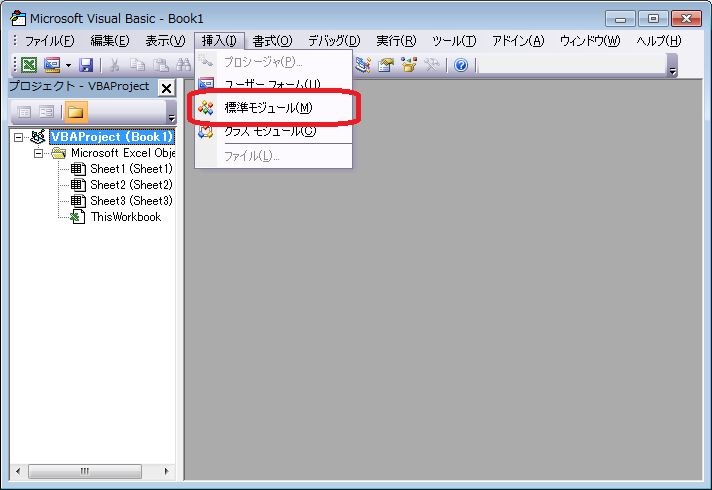Click the Microsoft Excel Objects folder icon

pyautogui.click(x=59, y=153)
